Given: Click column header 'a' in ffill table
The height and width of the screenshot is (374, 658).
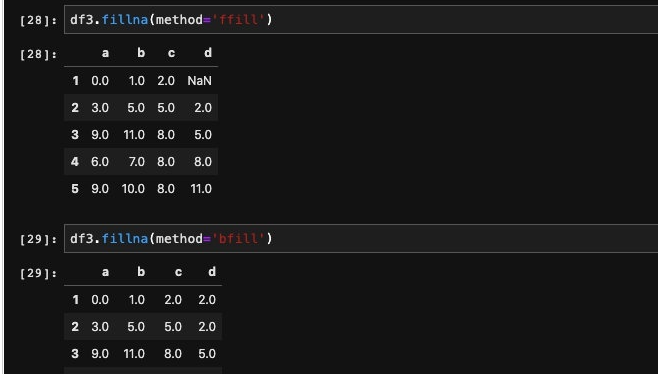Looking at the screenshot, I should pos(105,53).
